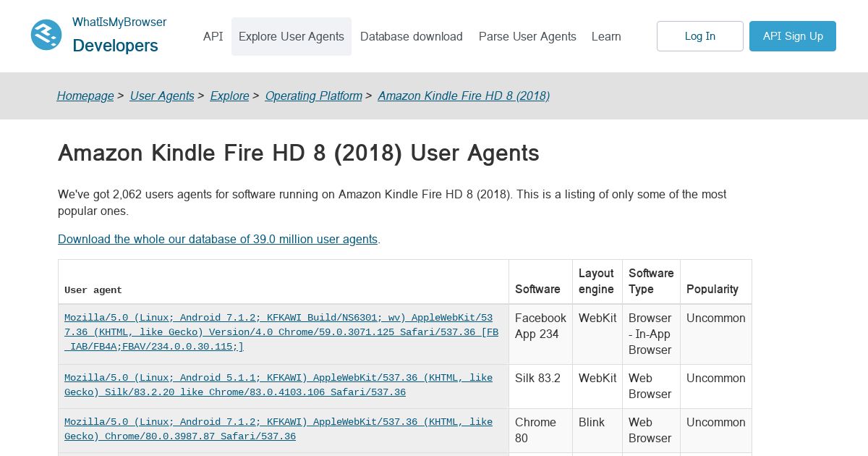The width and height of the screenshot is (868, 456).
Task: Select the 'Blink' layout engine cell
Action: point(597,431)
